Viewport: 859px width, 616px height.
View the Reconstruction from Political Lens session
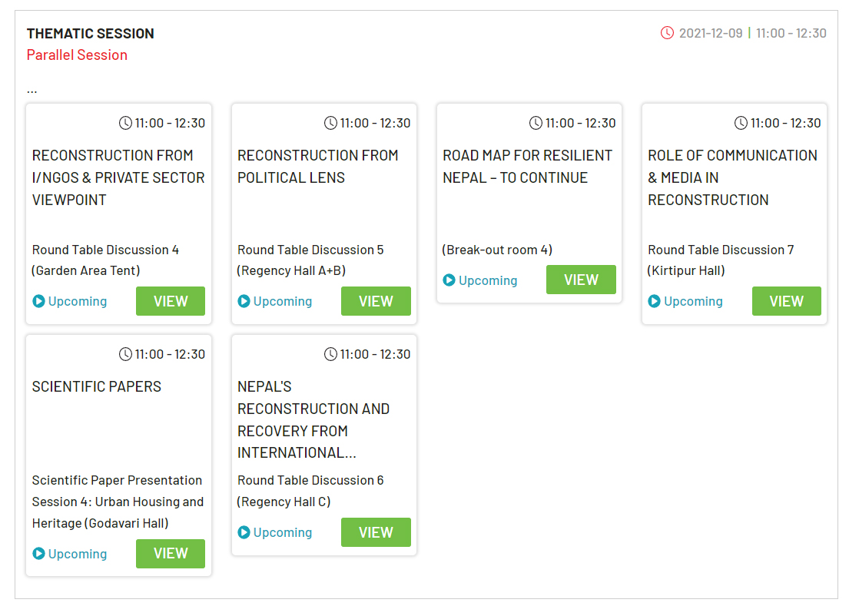(x=376, y=301)
